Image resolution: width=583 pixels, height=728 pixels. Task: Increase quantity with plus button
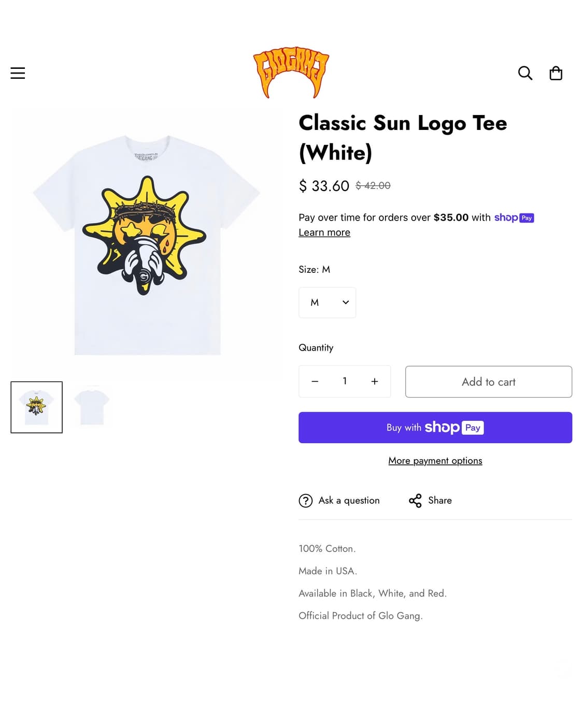[x=375, y=382]
